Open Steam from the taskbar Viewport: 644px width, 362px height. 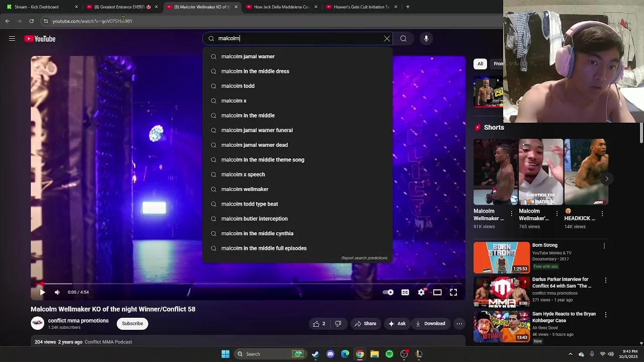click(x=315, y=354)
